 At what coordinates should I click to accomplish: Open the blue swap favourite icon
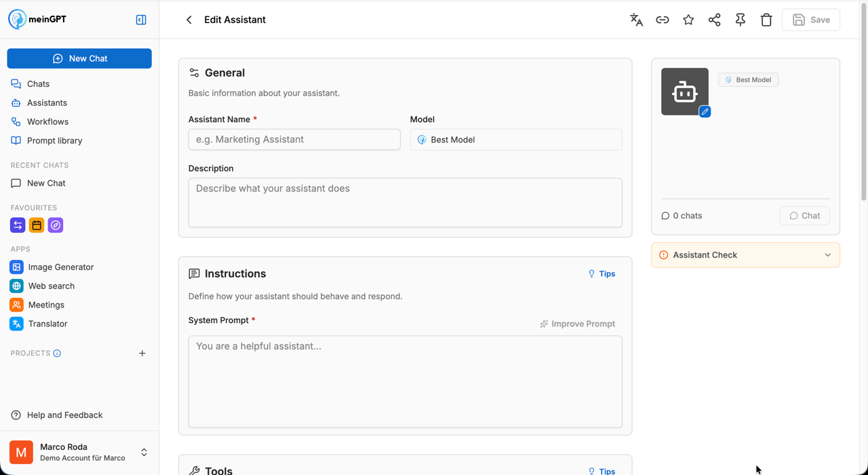pos(18,225)
